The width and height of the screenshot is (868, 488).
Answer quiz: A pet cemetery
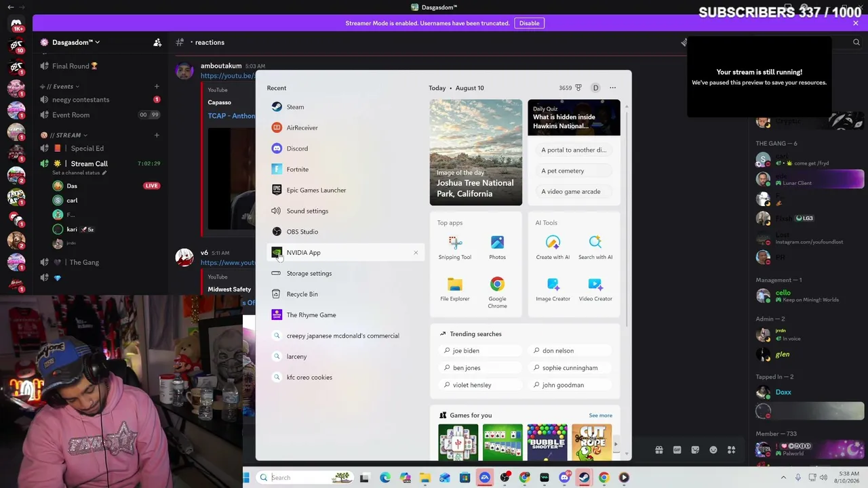coord(574,171)
